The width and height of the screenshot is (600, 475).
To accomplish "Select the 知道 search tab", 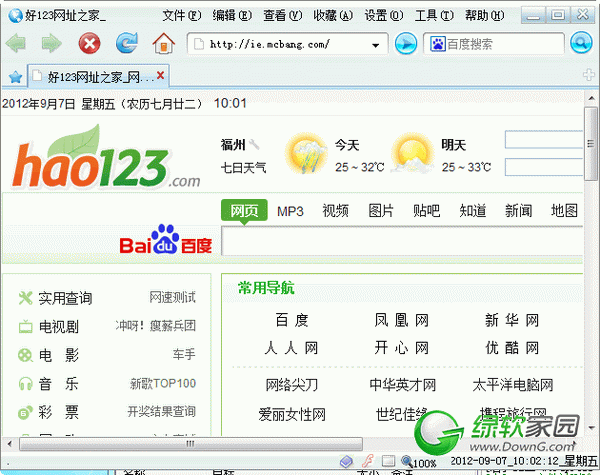I will point(473,211).
